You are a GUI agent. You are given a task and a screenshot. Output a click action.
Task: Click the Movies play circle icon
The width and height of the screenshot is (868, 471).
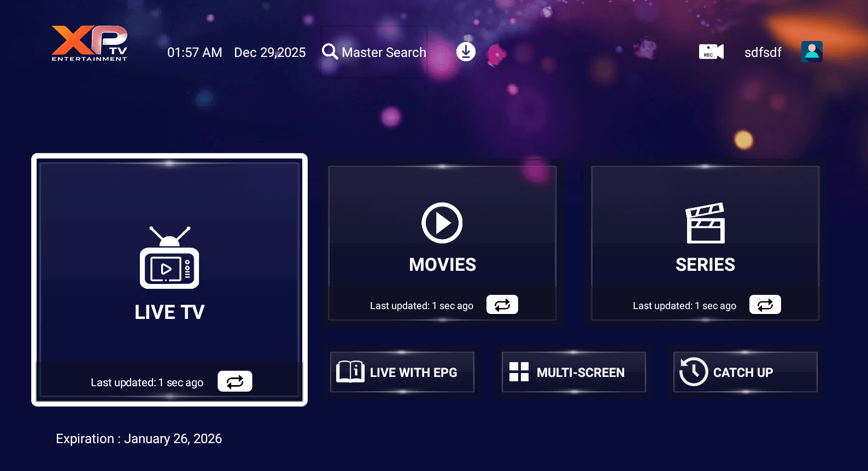click(x=442, y=223)
